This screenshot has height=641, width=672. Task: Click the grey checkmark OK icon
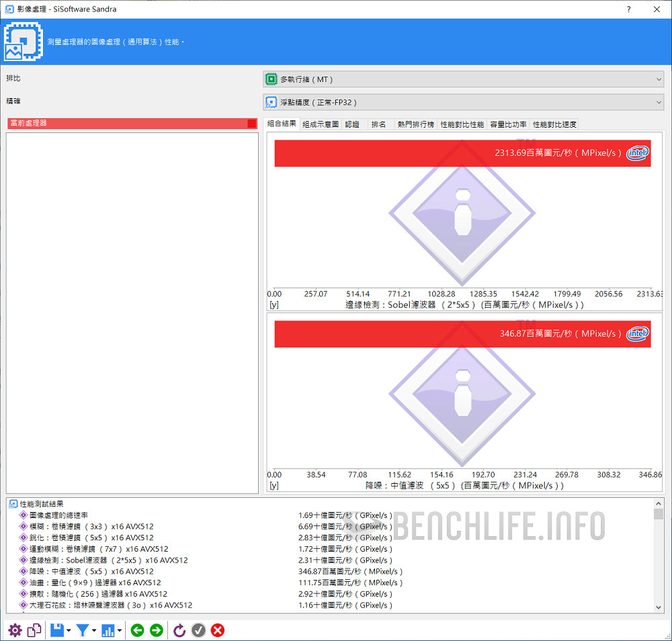(x=198, y=630)
